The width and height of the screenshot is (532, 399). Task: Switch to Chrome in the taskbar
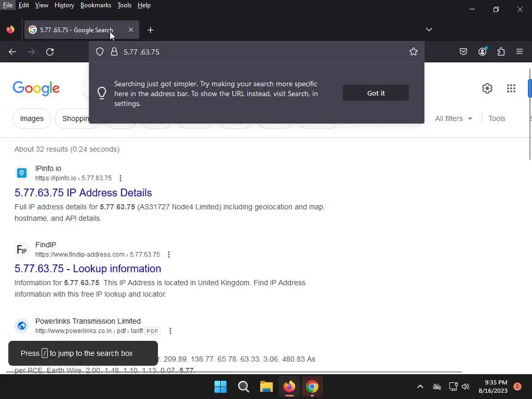pyautogui.click(x=312, y=387)
